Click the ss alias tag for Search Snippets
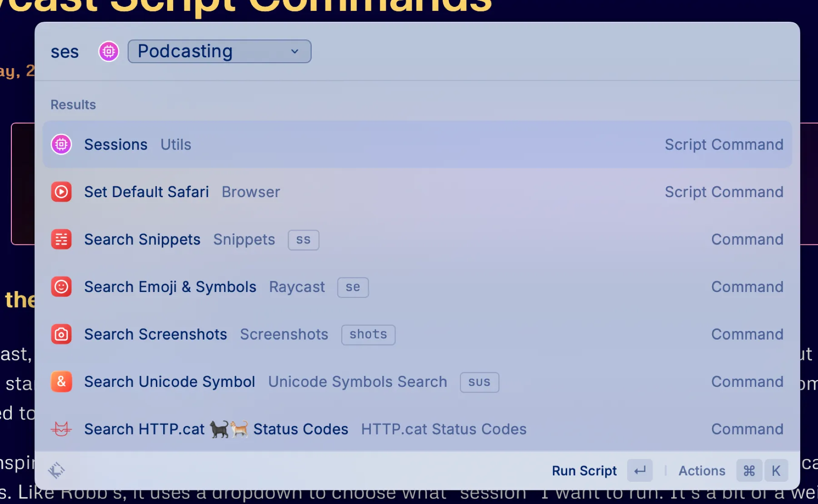The image size is (818, 504). click(303, 240)
